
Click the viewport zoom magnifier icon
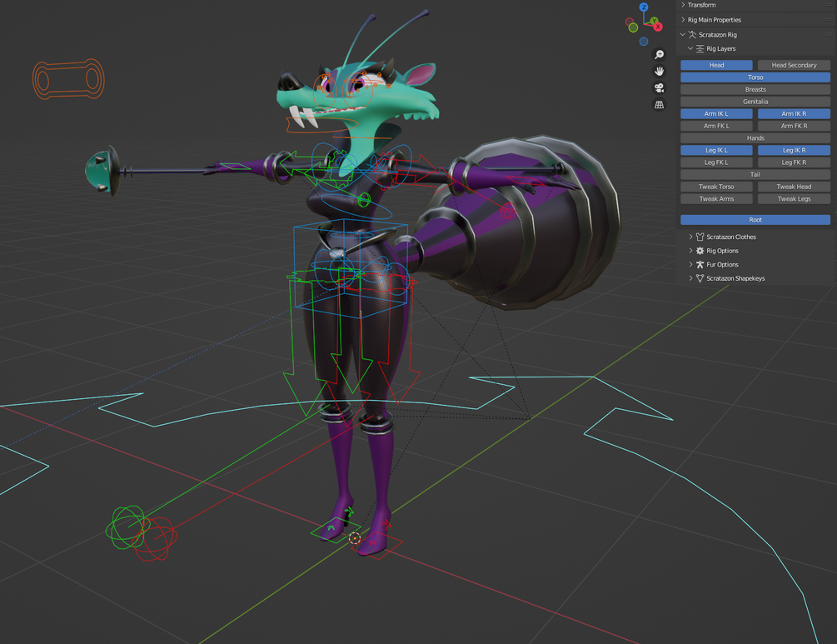[660, 55]
